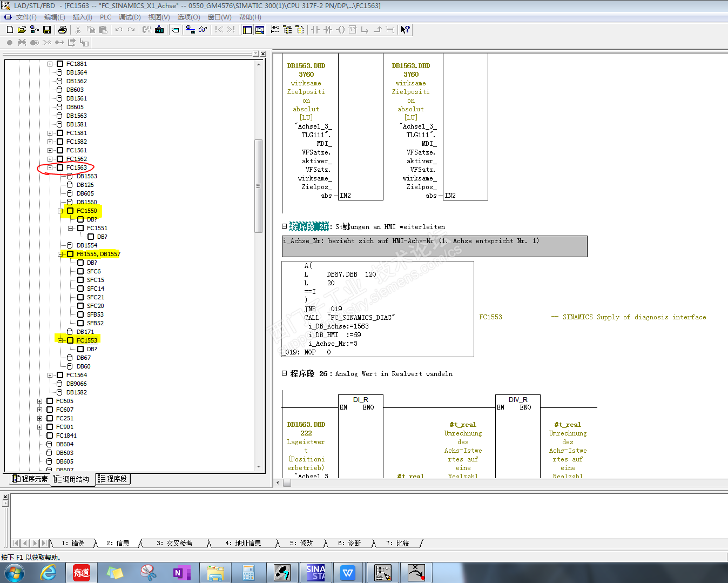Toggle the Overviews panel icon

pos(247,30)
